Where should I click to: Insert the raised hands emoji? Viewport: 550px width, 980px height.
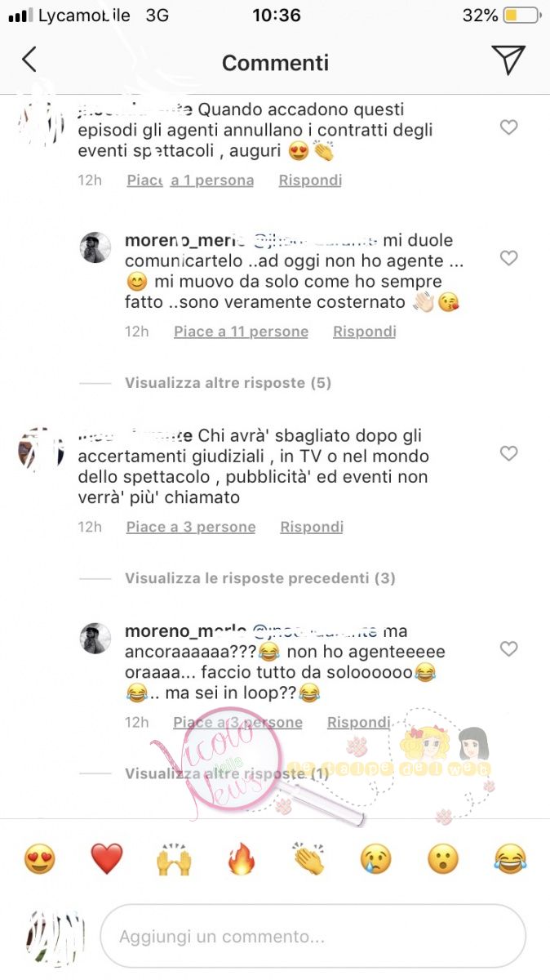174,859
